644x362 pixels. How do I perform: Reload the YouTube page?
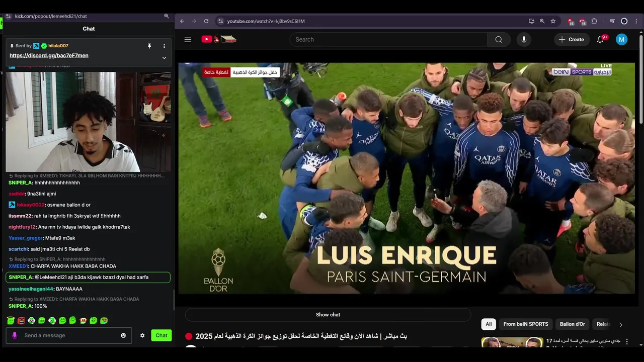pyautogui.click(x=206, y=21)
